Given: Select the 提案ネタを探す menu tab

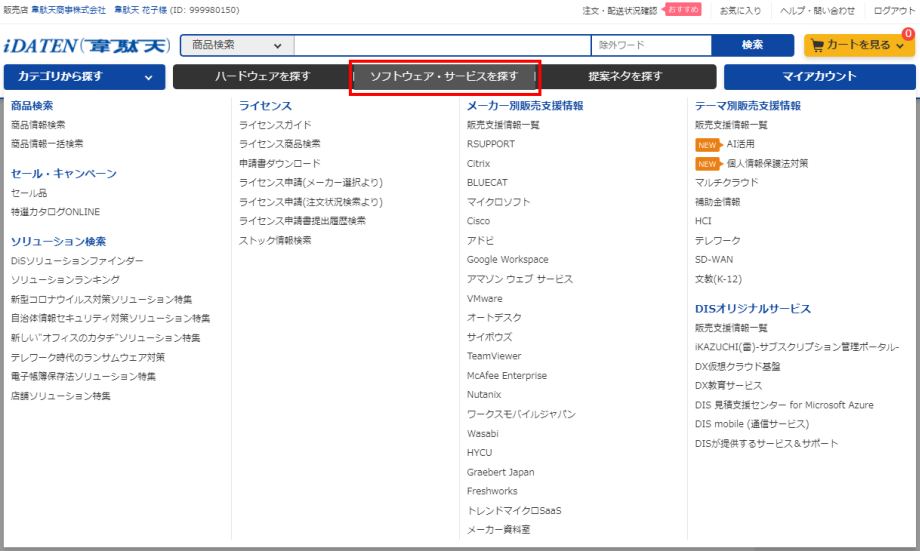Looking at the screenshot, I should coord(625,77).
